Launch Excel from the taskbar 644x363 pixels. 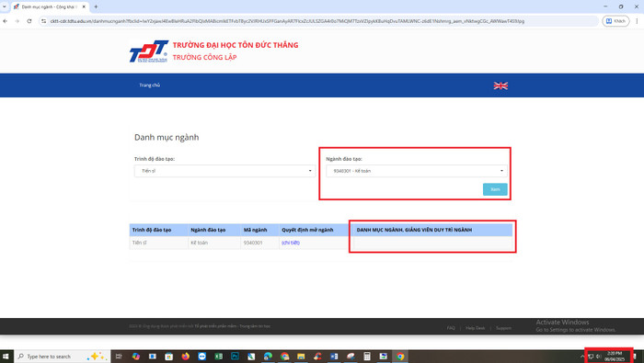point(219,356)
